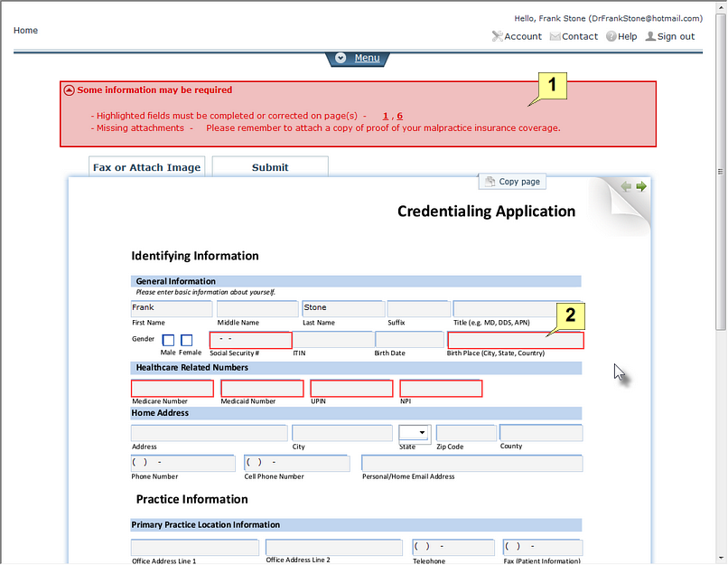Check the Male gender checkbox
The height and width of the screenshot is (565, 728).
tap(168, 339)
